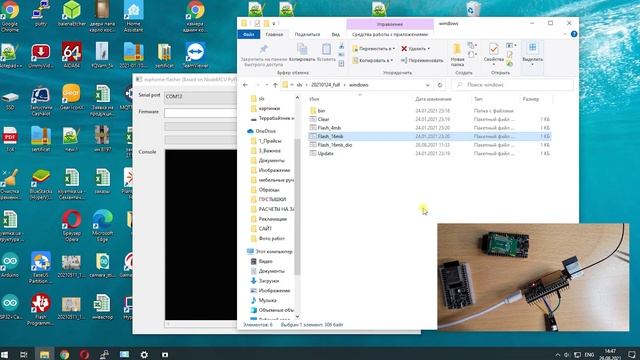Click the Cut scissors icon in ribbon
Screen dimensions: 640x360
point(341,46)
